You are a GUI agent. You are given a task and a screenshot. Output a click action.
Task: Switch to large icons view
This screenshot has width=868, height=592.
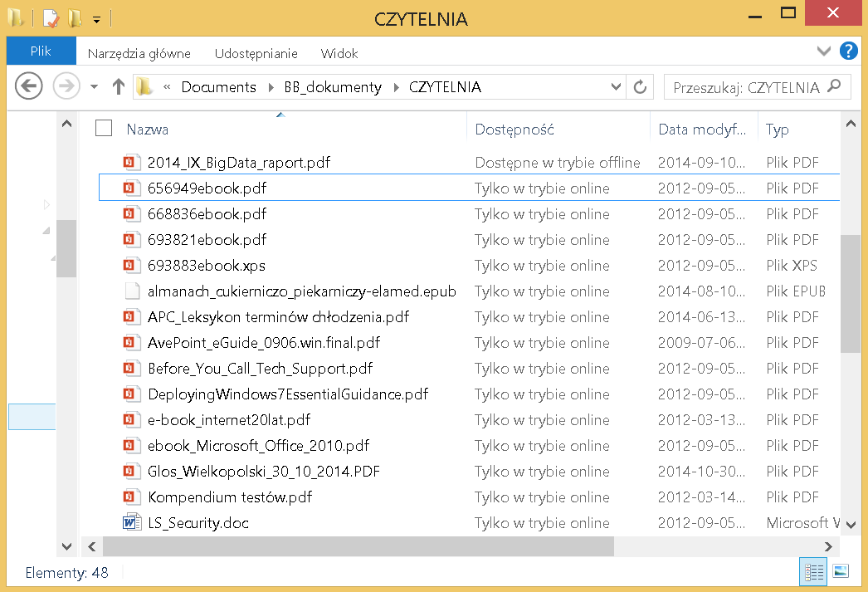coord(840,571)
